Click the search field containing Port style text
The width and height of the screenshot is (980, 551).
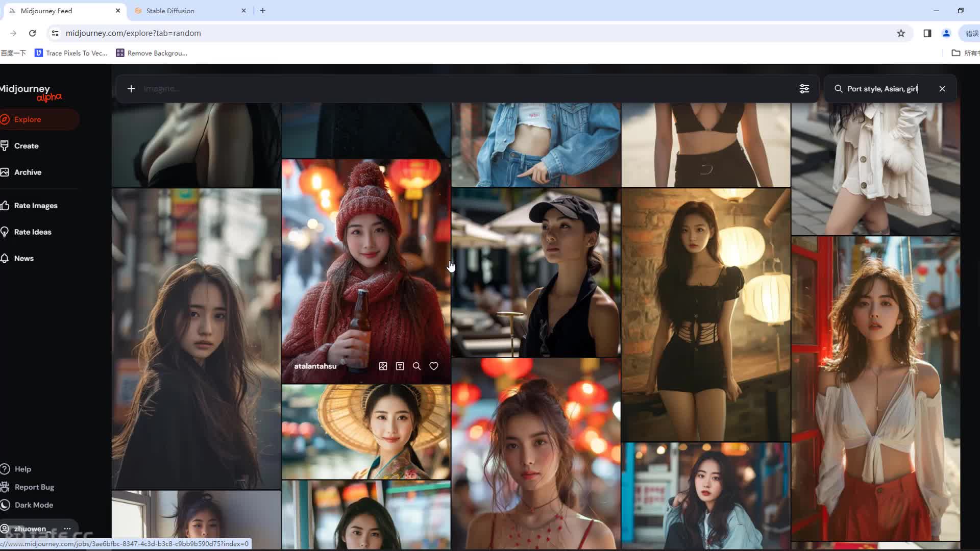tap(889, 89)
